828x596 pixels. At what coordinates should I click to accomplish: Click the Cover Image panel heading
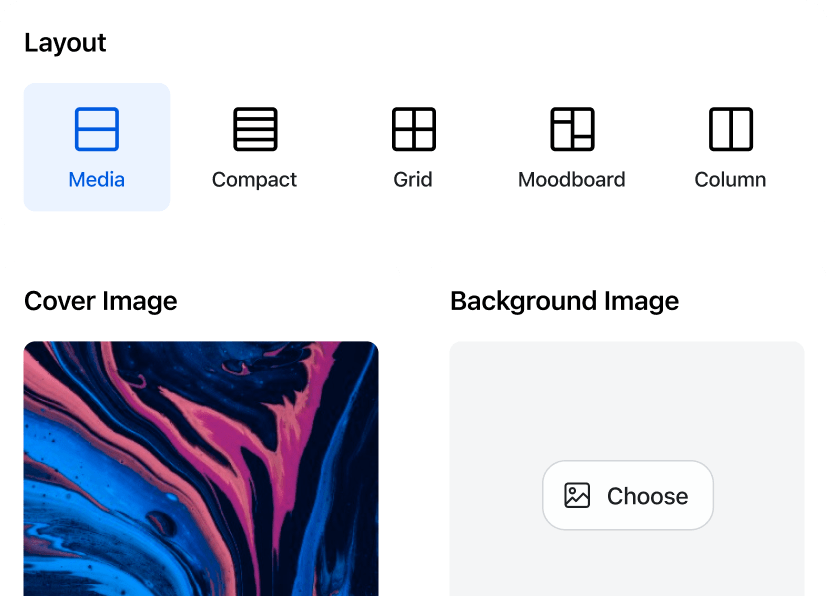[x=100, y=301]
